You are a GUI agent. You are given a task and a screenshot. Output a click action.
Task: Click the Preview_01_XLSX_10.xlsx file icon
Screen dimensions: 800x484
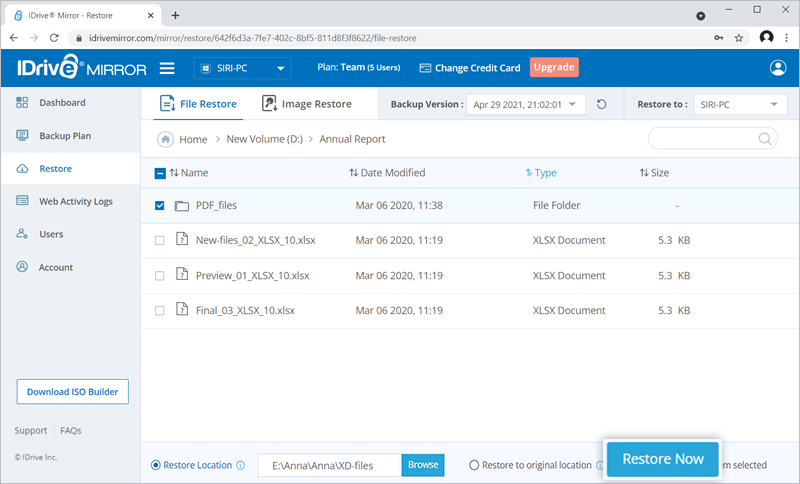[x=182, y=274]
